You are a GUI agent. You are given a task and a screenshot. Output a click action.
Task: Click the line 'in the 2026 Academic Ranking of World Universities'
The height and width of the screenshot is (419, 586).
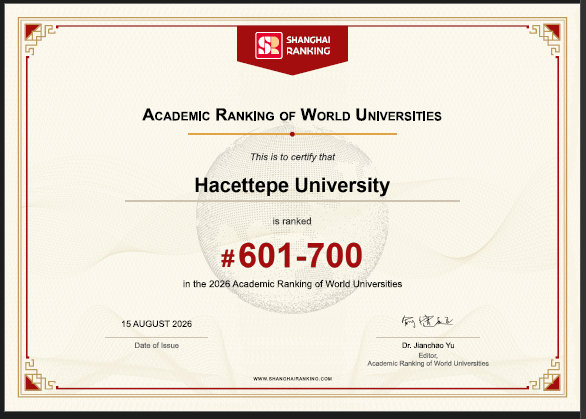click(292, 284)
